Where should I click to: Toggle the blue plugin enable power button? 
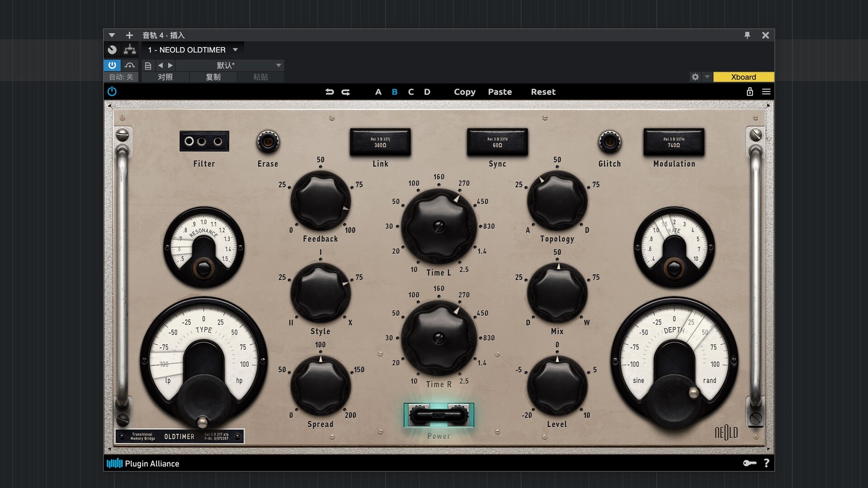[112, 66]
